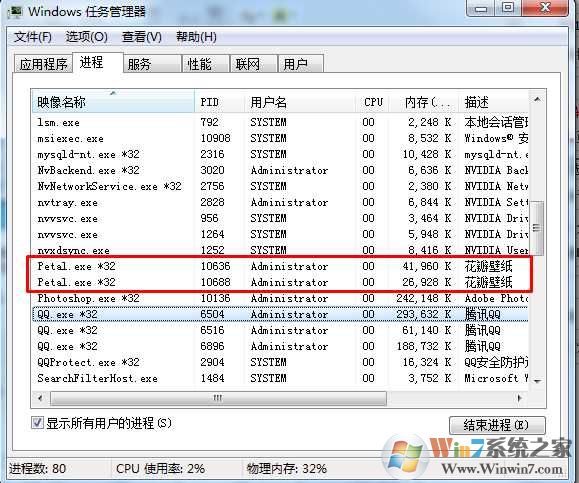Maximize the Task Manager window

pos(508,8)
